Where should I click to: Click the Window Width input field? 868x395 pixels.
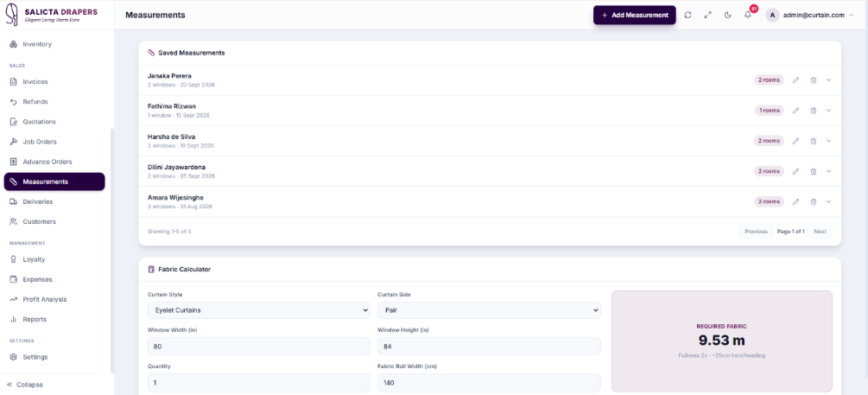[x=258, y=347]
